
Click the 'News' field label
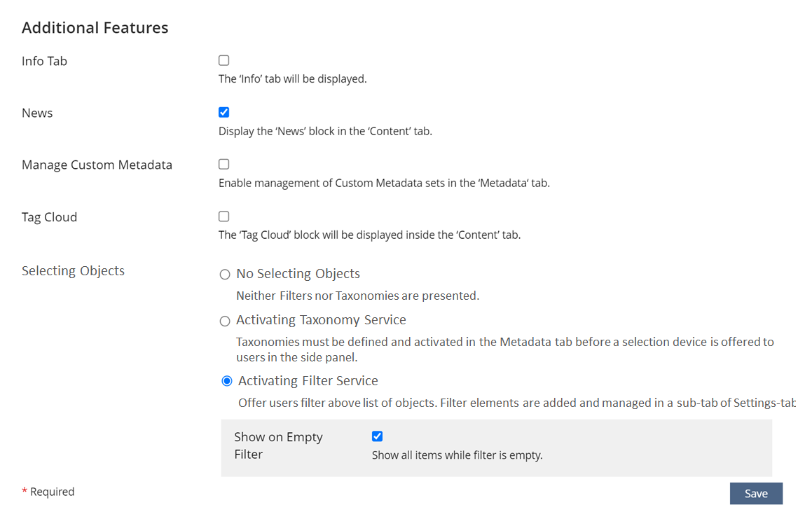(x=37, y=113)
